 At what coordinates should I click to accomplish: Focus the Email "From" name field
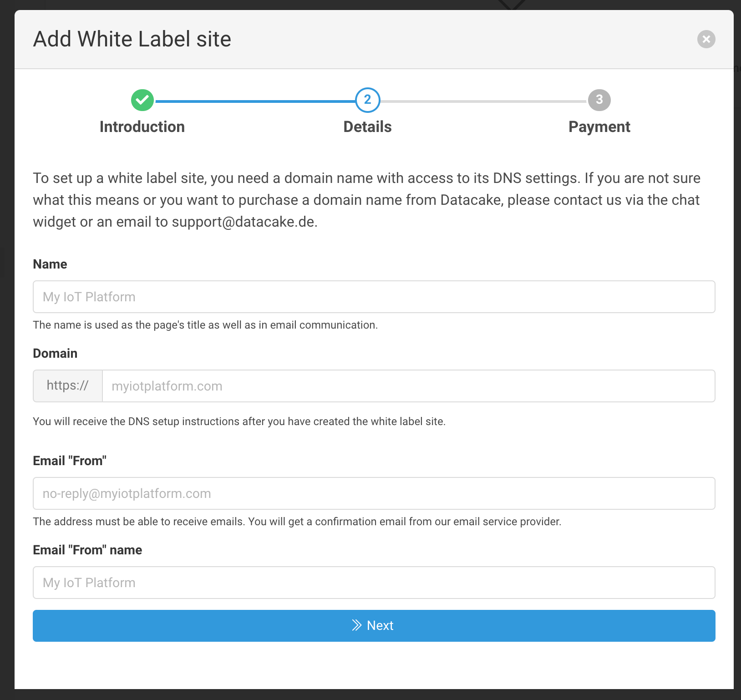374,583
